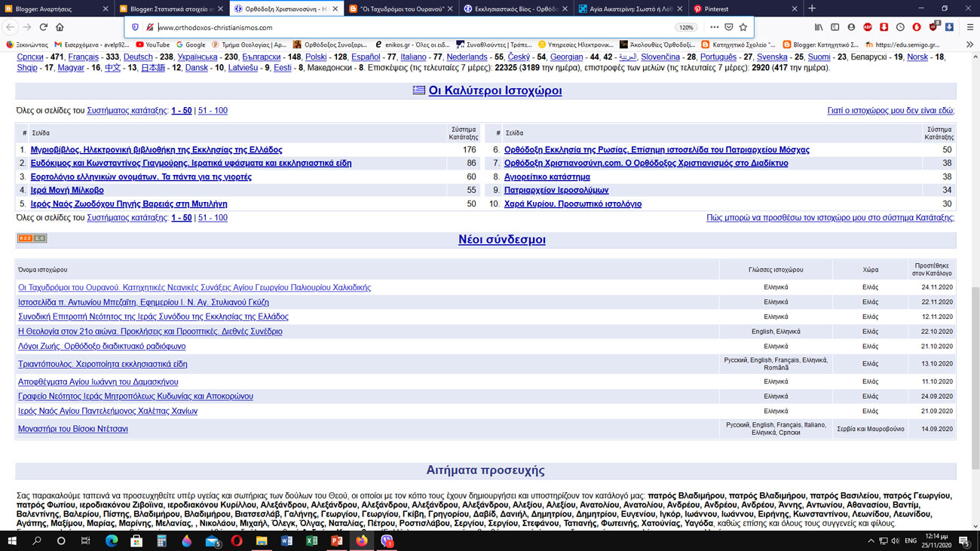Open the new tab with plus button

click(812, 9)
